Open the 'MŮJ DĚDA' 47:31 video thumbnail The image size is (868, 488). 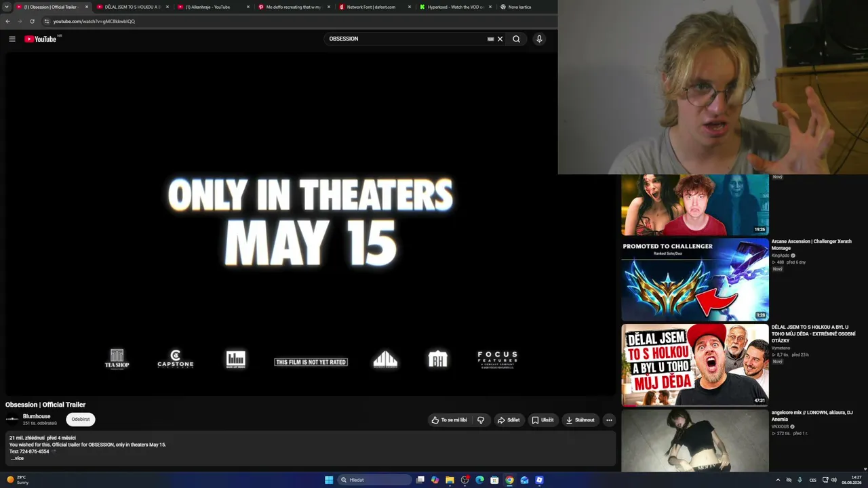(x=695, y=365)
